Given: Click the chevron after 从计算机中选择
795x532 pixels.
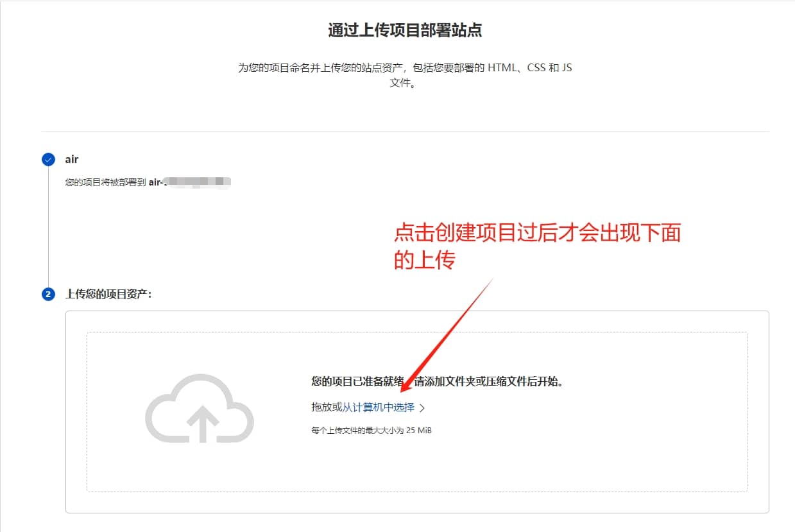Looking at the screenshot, I should pos(422,408).
